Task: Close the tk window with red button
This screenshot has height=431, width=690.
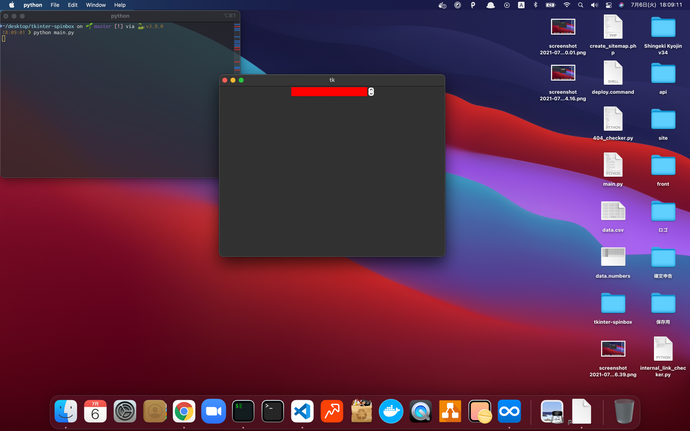Action: tap(225, 80)
